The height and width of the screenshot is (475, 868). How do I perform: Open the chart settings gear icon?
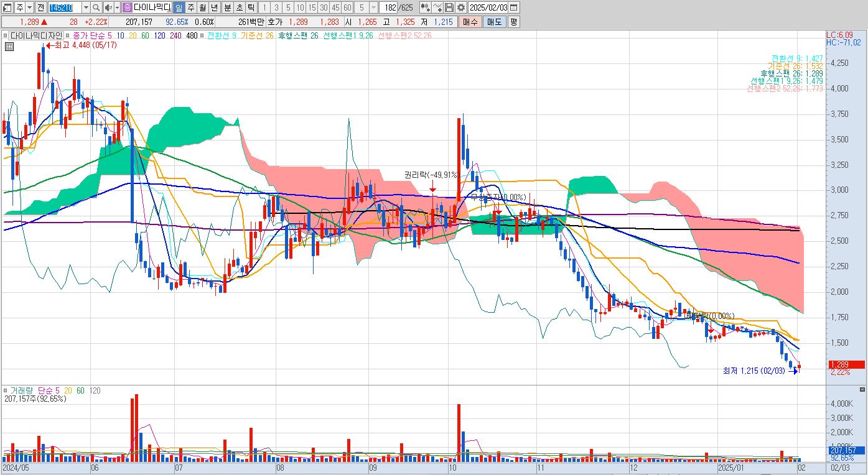click(460, 7)
